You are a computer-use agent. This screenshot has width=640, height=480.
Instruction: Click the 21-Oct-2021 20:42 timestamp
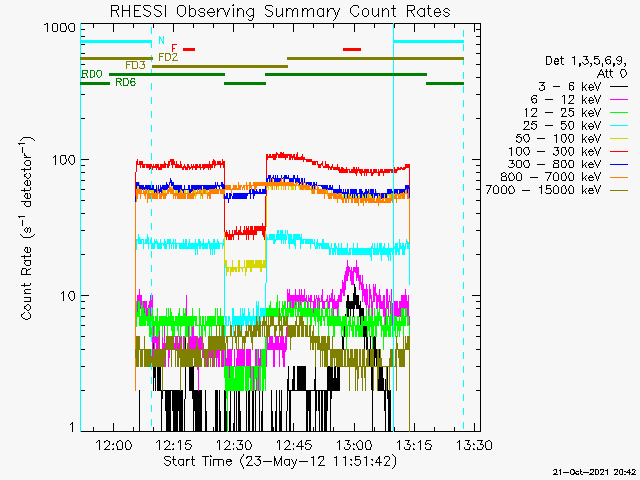[x=595, y=472]
